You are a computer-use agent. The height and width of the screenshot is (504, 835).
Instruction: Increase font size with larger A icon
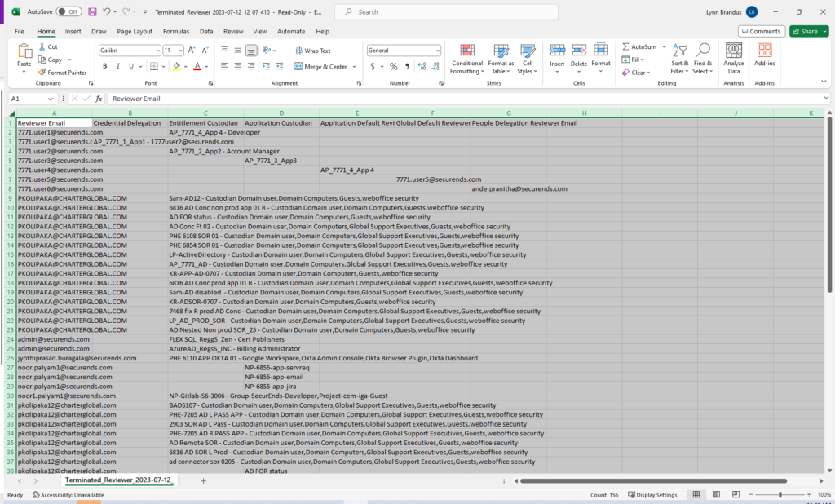[x=192, y=50]
